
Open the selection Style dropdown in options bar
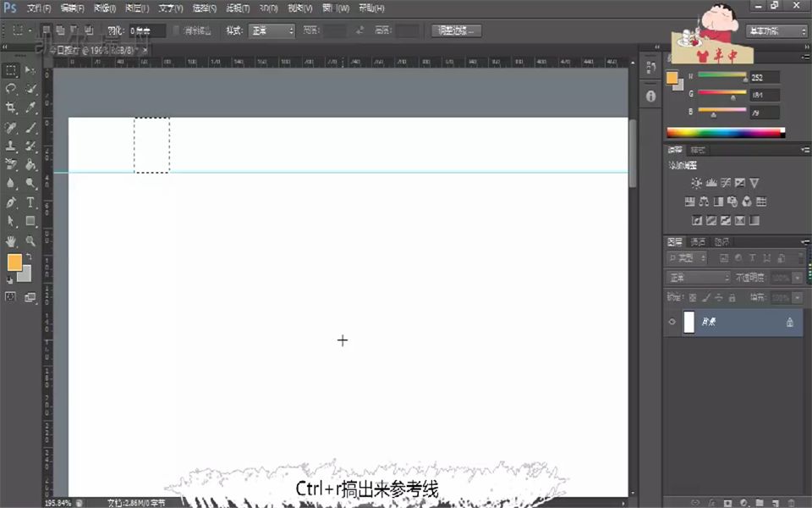pyautogui.click(x=273, y=30)
